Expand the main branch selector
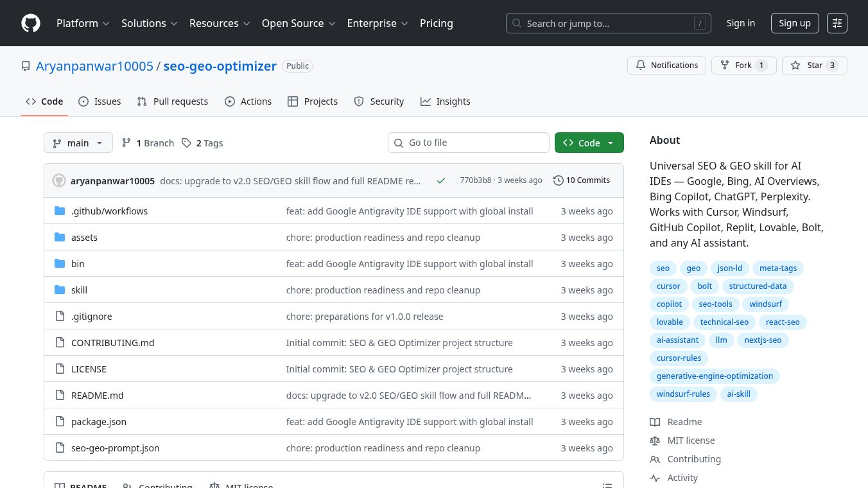Viewport: 868px width, 488px height. point(78,143)
